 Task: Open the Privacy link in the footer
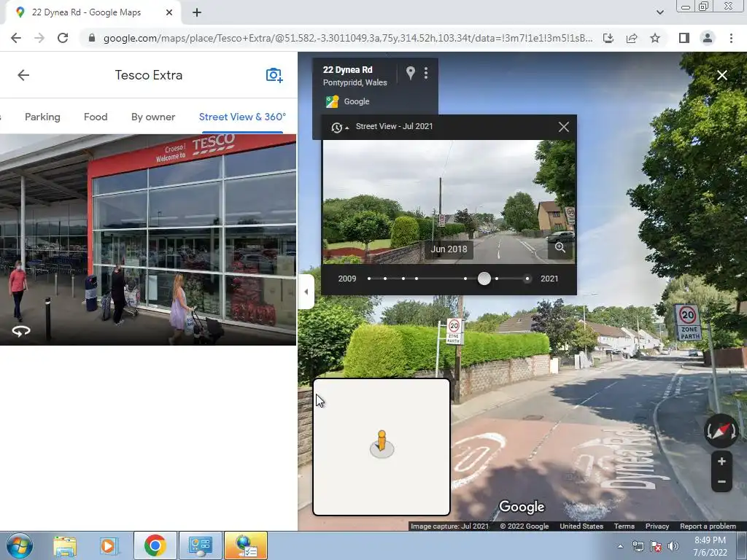tap(657, 526)
